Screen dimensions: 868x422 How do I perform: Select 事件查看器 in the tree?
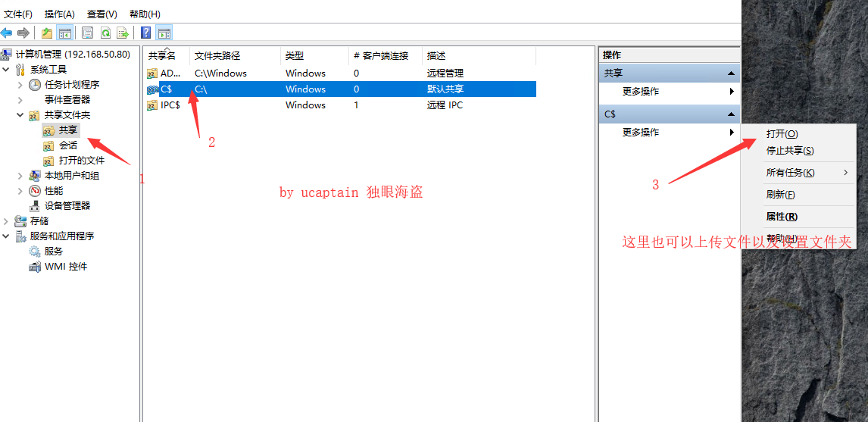[67, 100]
